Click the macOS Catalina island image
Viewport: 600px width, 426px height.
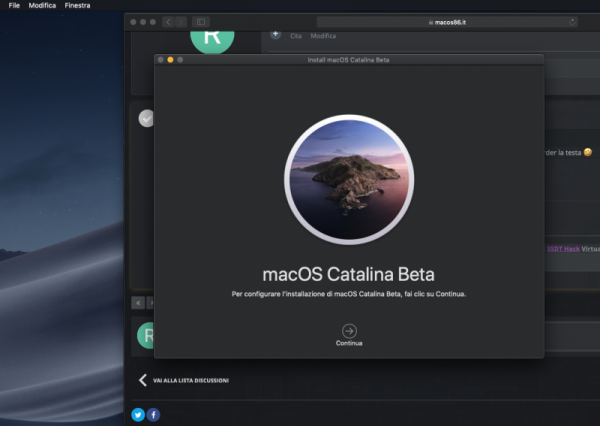pyautogui.click(x=349, y=179)
